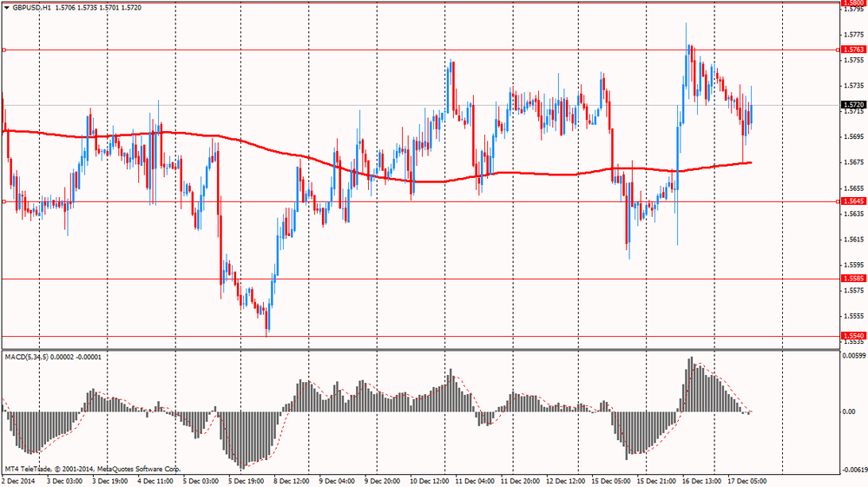Select the 1.5763 red price label
868x487 pixels.
point(852,50)
